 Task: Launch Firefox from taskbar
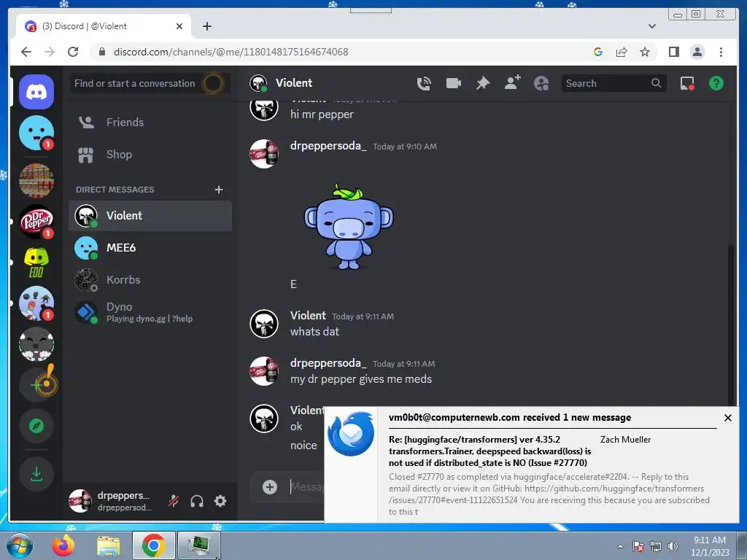(x=63, y=545)
